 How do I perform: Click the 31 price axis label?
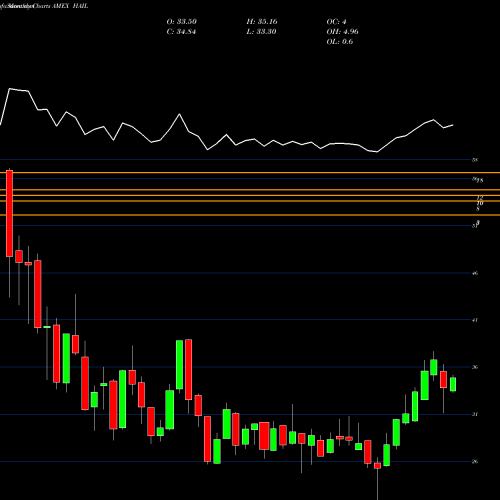(x=475, y=414)
